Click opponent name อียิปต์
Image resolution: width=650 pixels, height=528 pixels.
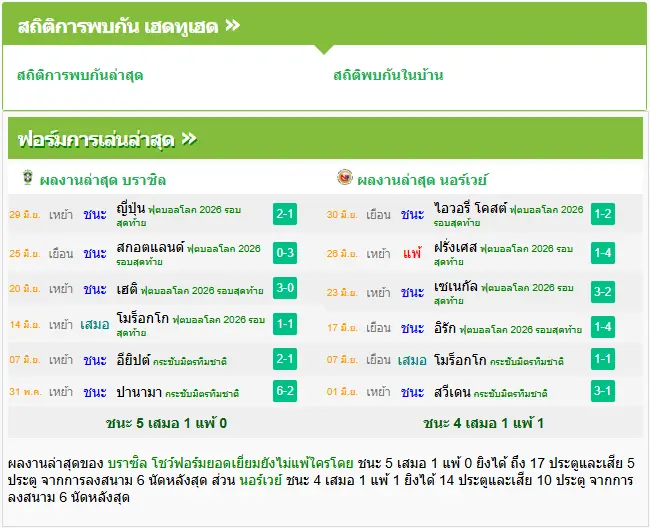click(133, 360)
